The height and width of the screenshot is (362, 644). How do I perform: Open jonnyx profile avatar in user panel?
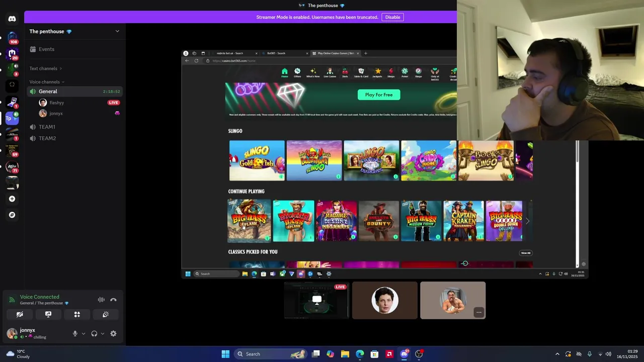pyautogui.click(x=12, y=333)
